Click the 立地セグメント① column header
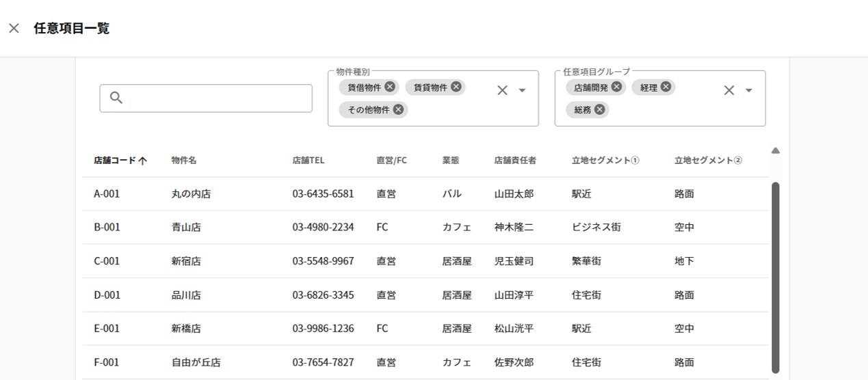The height and width of the screenshot is (380, 868). point(605,161)
